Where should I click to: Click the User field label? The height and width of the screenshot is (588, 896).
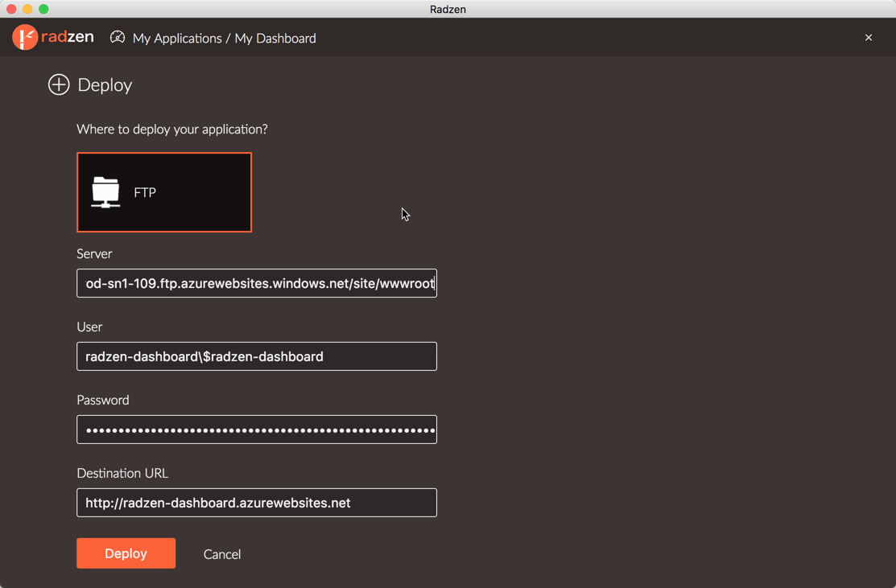(x=89, y=327)
